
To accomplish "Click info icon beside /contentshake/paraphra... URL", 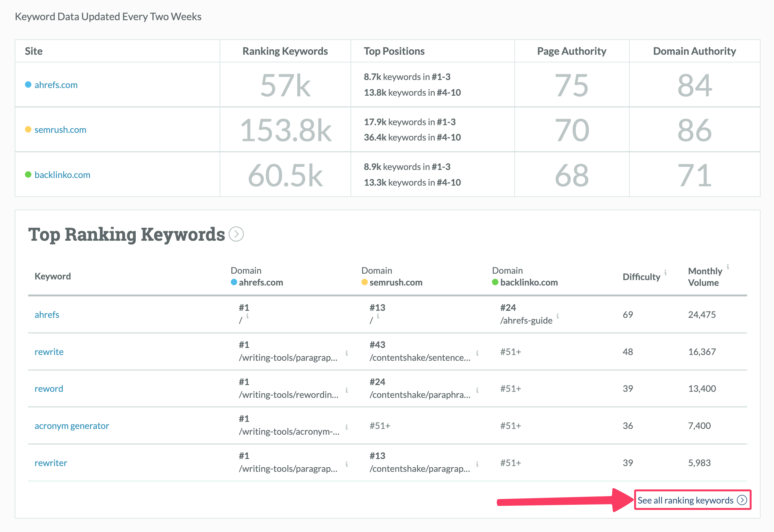I will pos(477,390).
